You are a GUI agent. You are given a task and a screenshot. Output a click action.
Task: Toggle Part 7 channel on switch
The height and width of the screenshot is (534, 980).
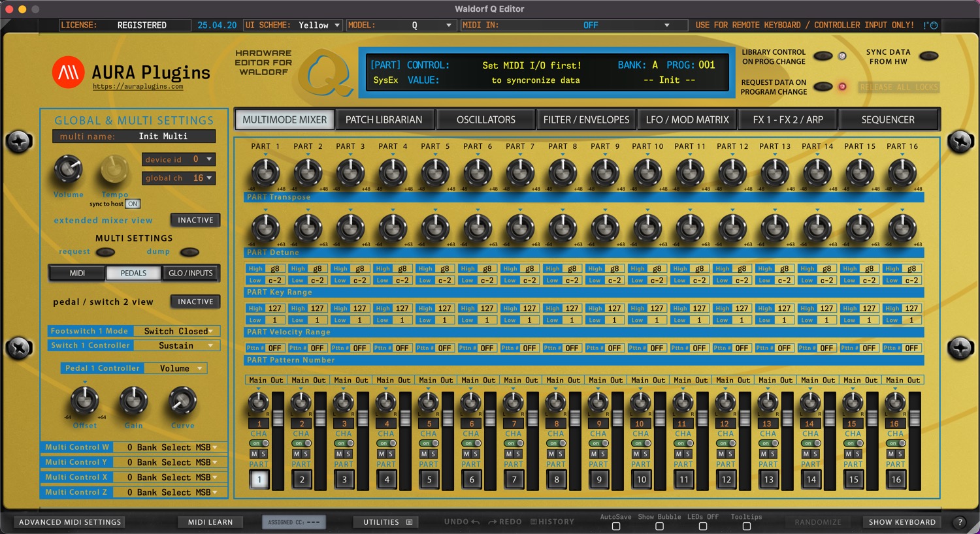514,443
